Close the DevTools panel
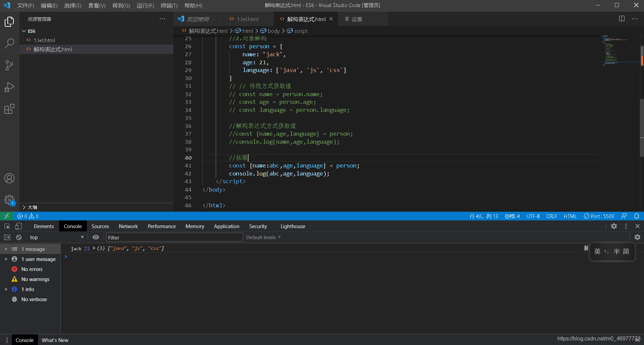The width and height of the screenshot is (644, 345). (x=638, y=226)
